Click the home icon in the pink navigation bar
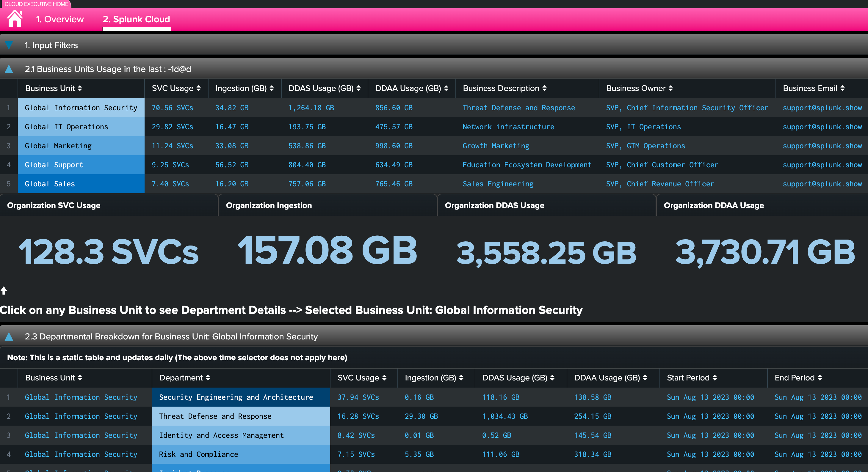The height and width of the screenshot is (472, 868). pyautogui.click(x=15, y=19)
